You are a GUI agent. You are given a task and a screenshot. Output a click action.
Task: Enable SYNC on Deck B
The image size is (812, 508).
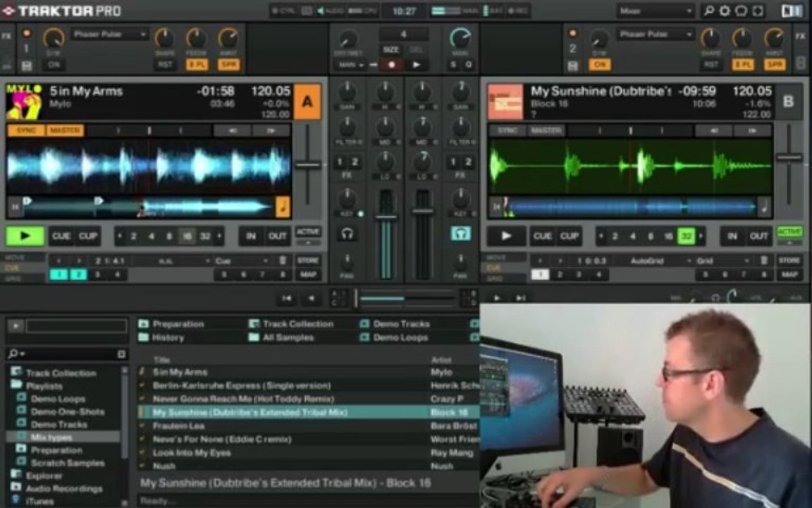click(x=508, y=131)
